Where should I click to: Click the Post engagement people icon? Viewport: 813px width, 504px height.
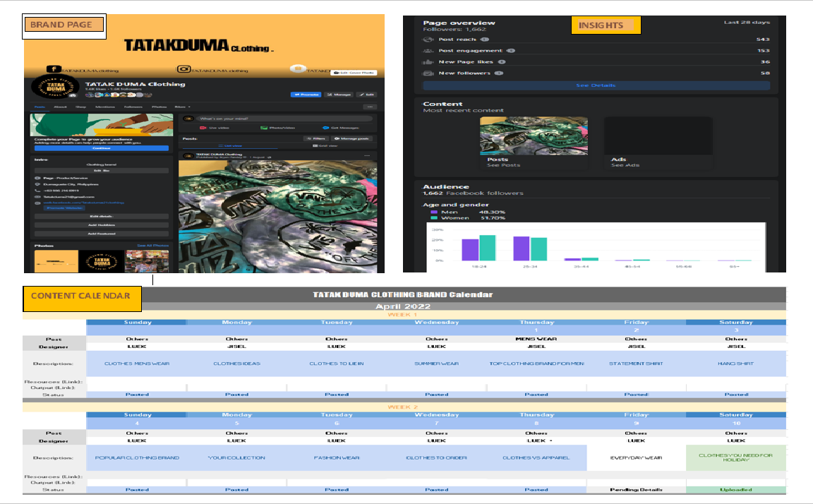(x=428, y=51)
